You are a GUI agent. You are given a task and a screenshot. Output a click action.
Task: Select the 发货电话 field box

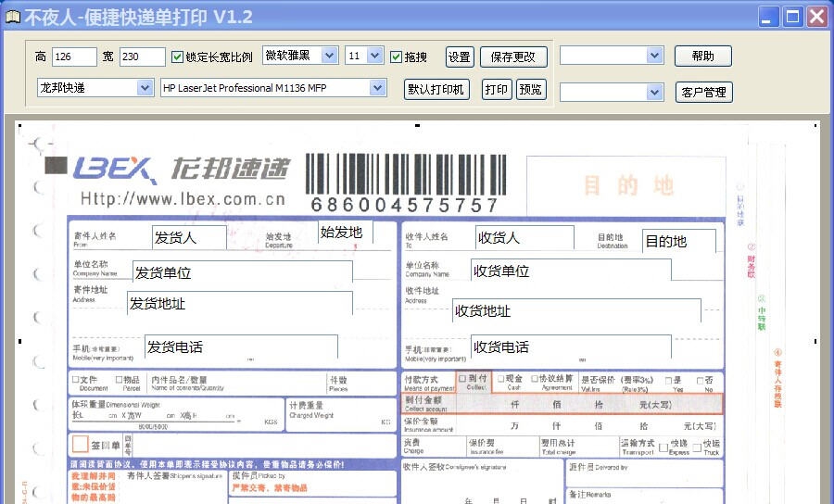click(x=241, y=347)
